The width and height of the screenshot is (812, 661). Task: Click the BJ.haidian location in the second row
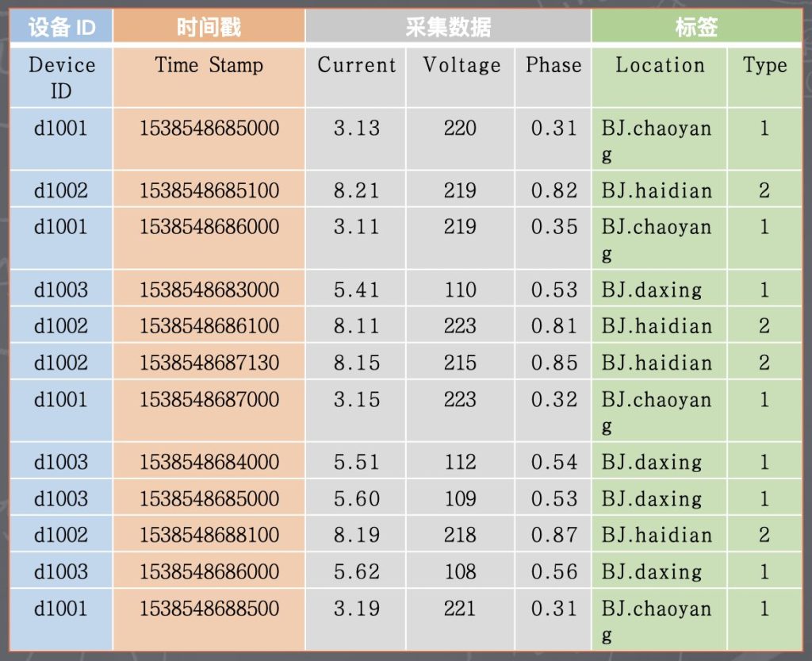tap(660, 190)
